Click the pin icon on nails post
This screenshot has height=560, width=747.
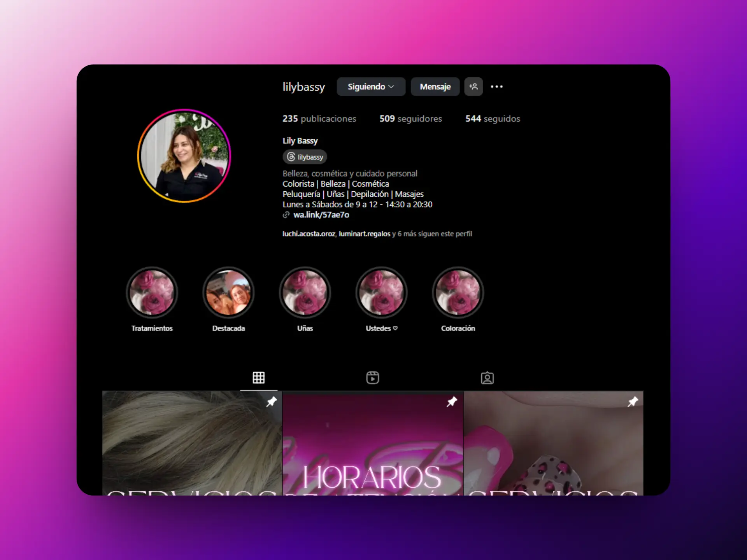pos(633,401)
